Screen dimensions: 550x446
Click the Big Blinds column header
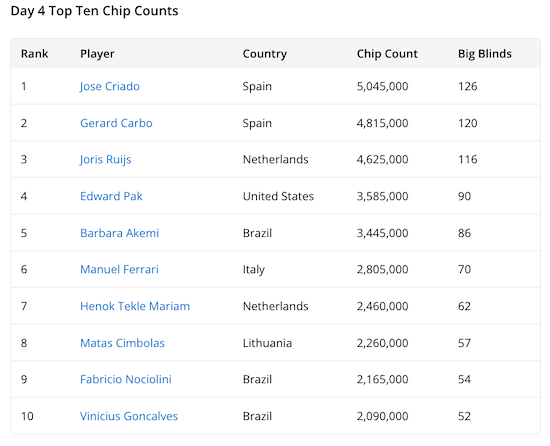pyautogui.click(x=485, y=54)
